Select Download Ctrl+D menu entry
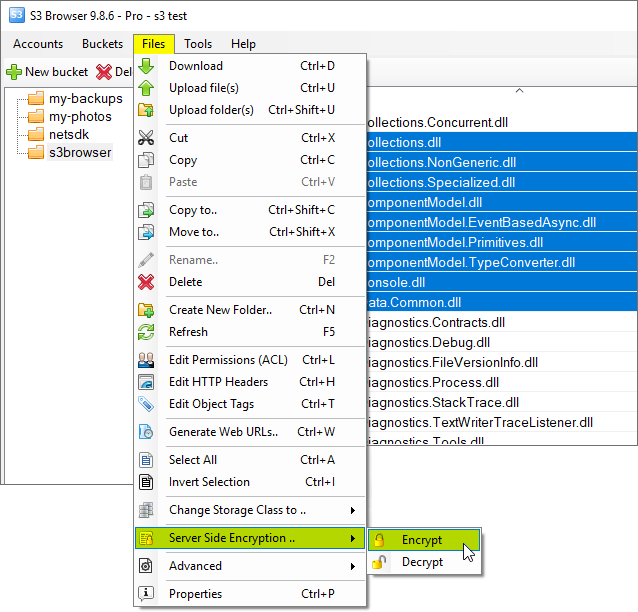Viewport: 638px width, 612px height. pyautogui.click(x=250, y=66)
